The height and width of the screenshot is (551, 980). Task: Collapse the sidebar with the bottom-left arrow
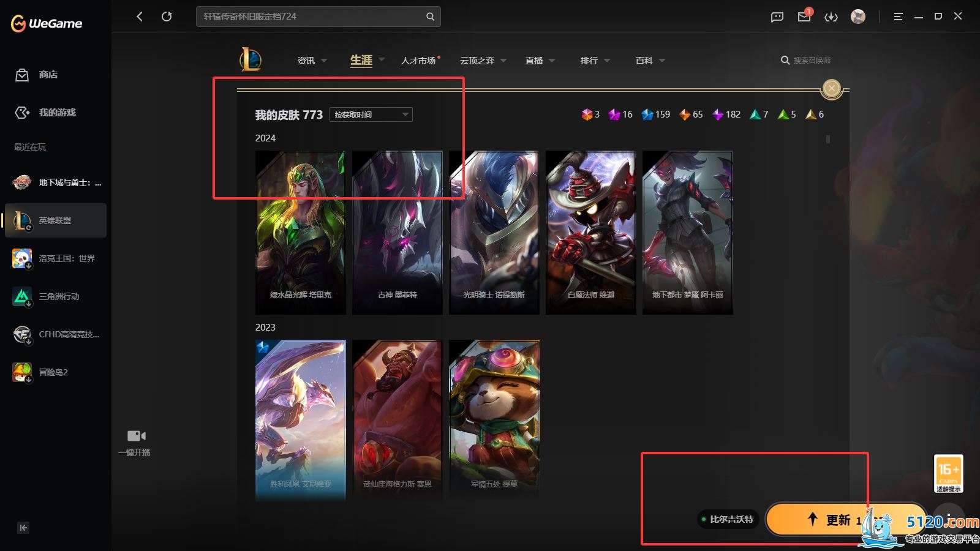(x=23, y=528)
